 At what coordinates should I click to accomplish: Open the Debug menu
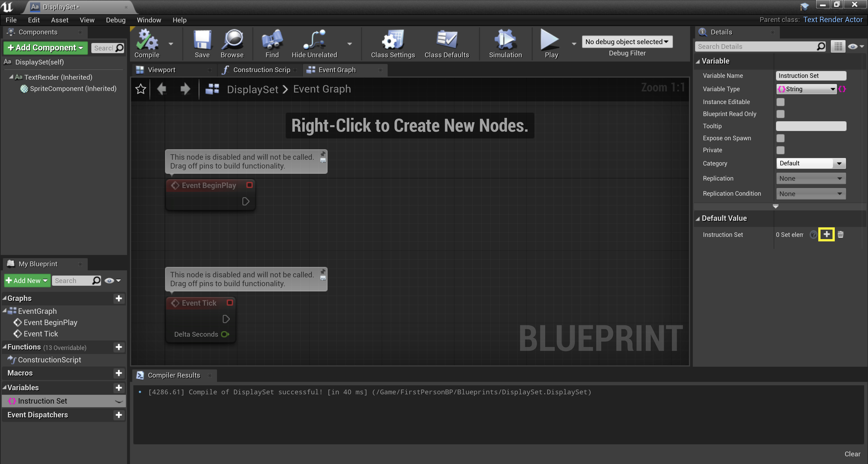tap(116, 20)
